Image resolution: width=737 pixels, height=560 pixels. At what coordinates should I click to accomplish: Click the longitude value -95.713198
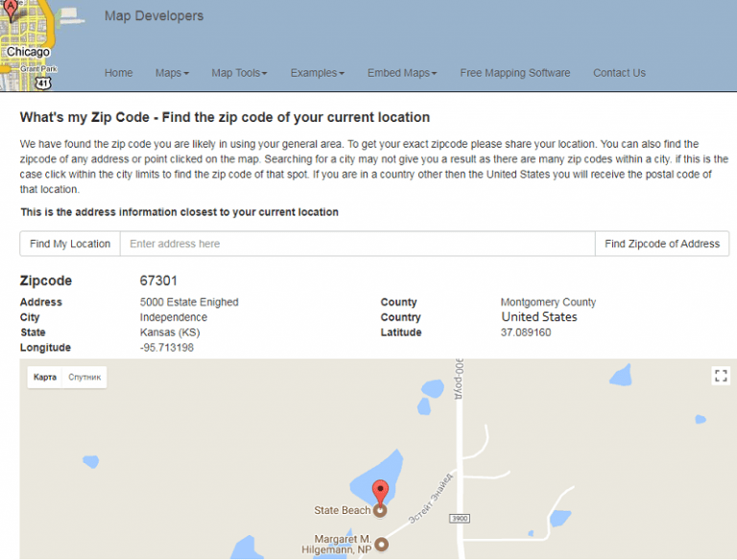[x=166, y=348]
